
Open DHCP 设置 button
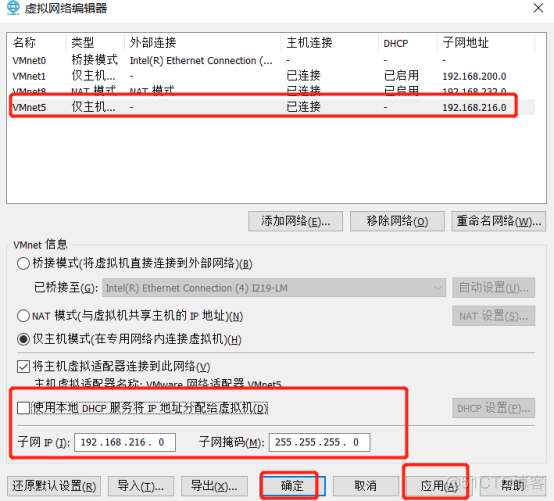tap(494, 408)
